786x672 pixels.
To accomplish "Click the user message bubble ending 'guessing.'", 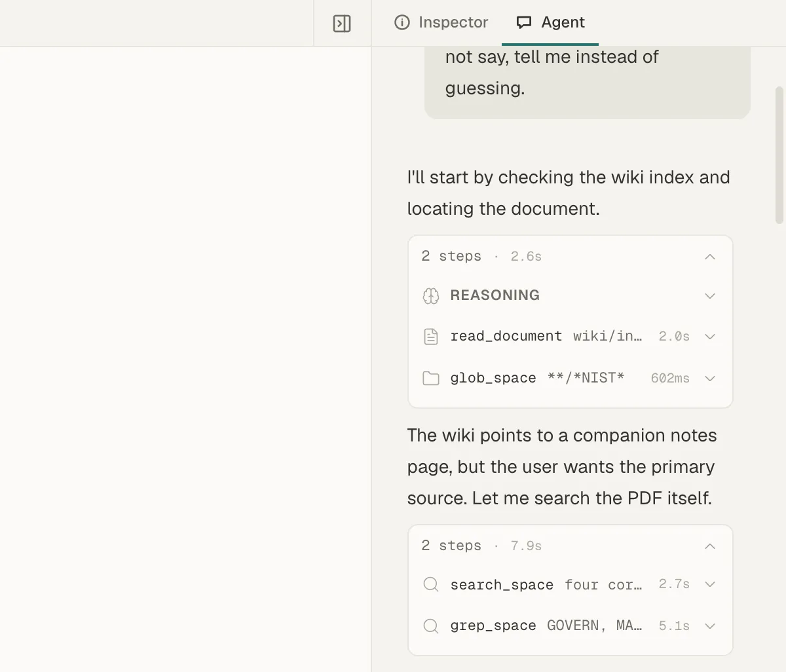I will coord(588,82).
